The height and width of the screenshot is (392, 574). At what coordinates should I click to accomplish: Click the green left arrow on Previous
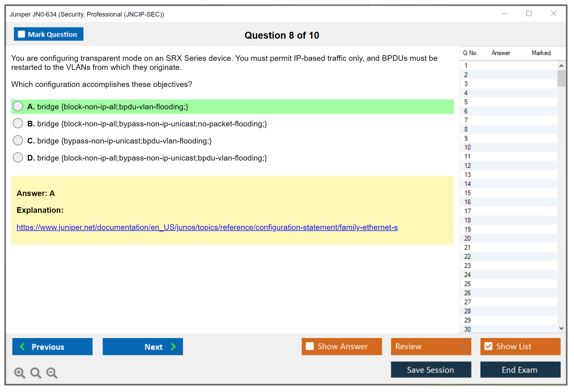[23, 346]
